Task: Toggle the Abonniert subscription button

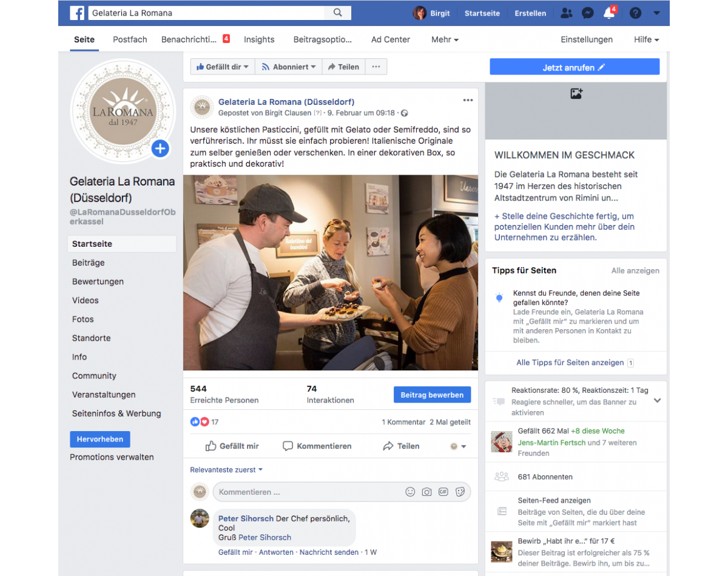Action: pos(289,67)
